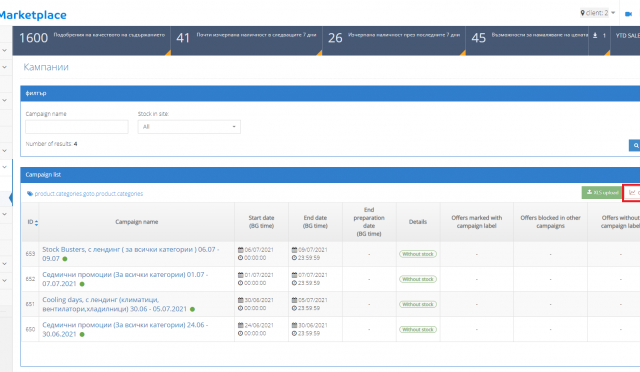Viewport: 640px width, 372px height.
Task: Click Offers blocked in other campaigns header
Action: pos(550,222)
